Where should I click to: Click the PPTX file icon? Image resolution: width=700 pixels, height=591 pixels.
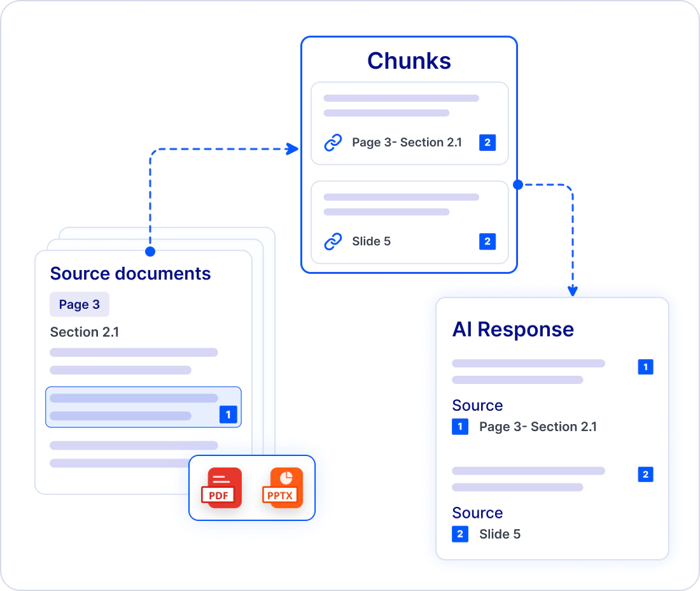coord(283,488)
